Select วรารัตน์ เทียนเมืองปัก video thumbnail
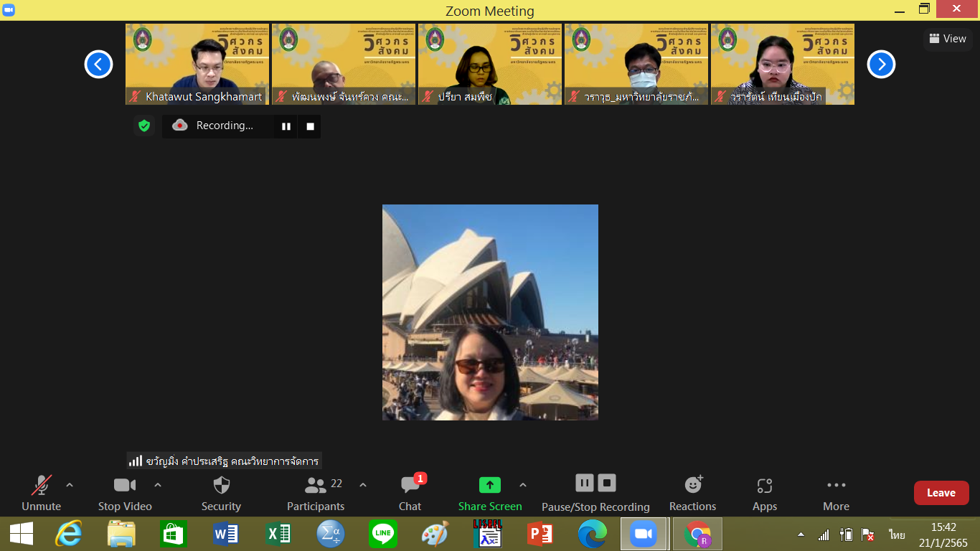 (x=783, y=65)
